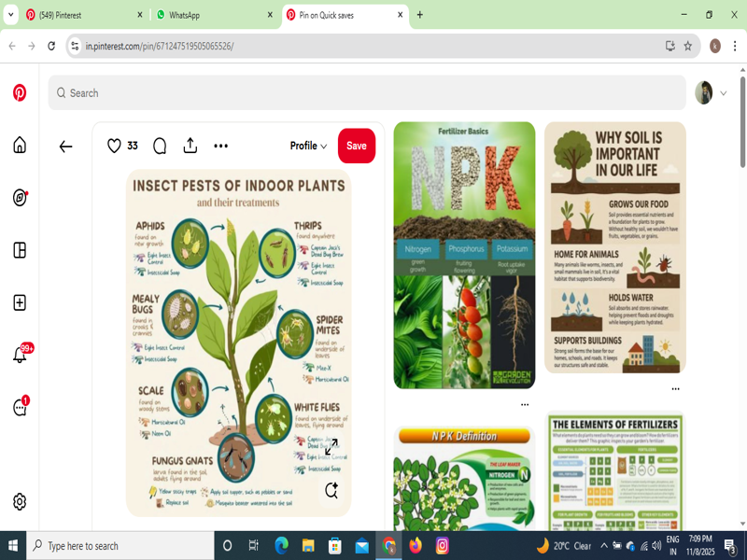
Task: Go back with the pin's back arrow
Action: click(65, 147)
